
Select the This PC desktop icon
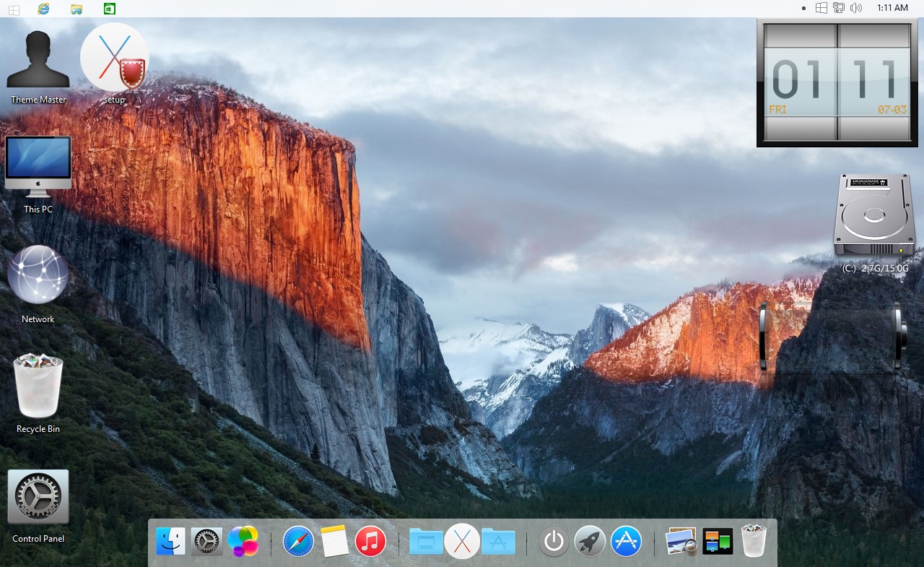38,175
